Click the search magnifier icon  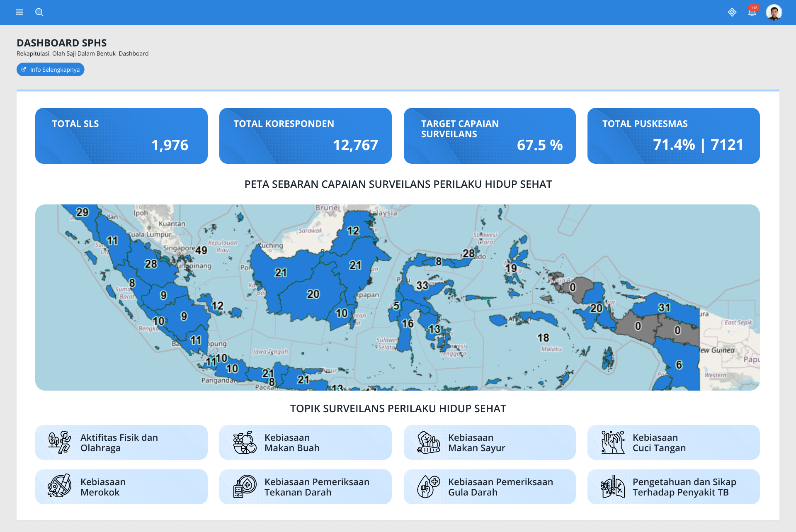pyautogui.click(x=39, y=12)
